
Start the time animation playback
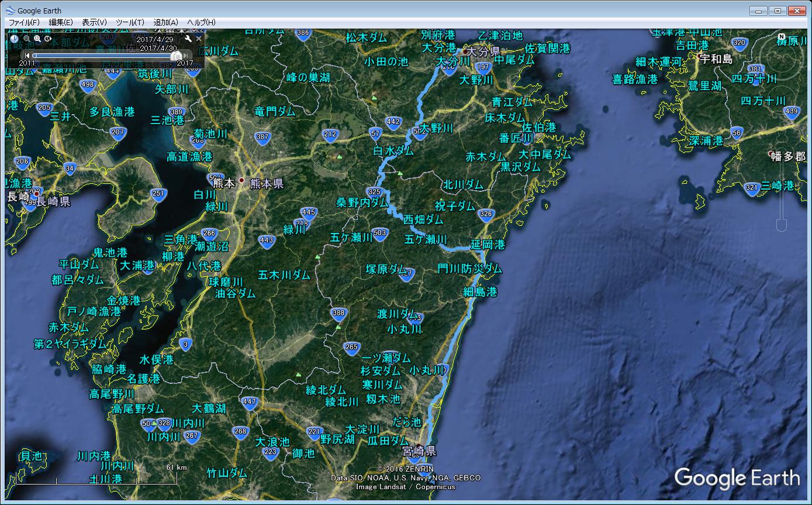tap(48, 39)
